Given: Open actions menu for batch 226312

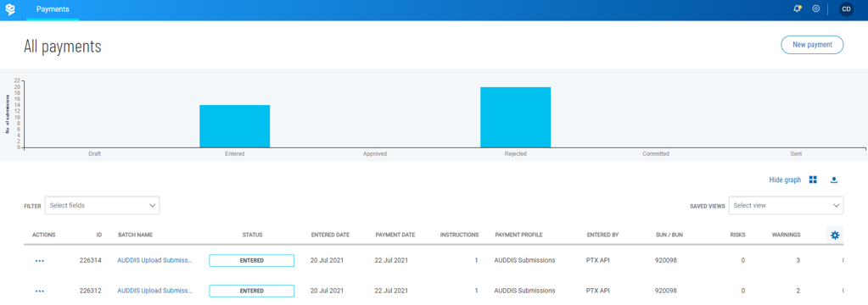Looking at the screenshot, I should [39, 291].
